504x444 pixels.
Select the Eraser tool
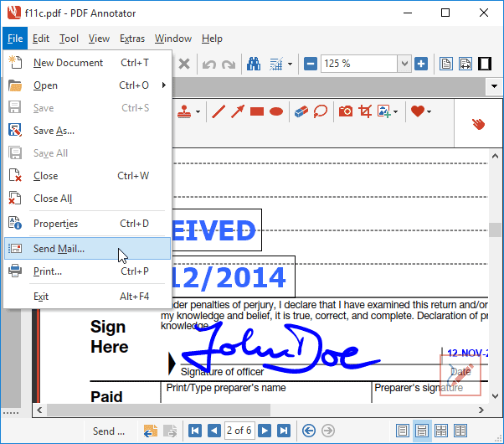tap(301, 111)
